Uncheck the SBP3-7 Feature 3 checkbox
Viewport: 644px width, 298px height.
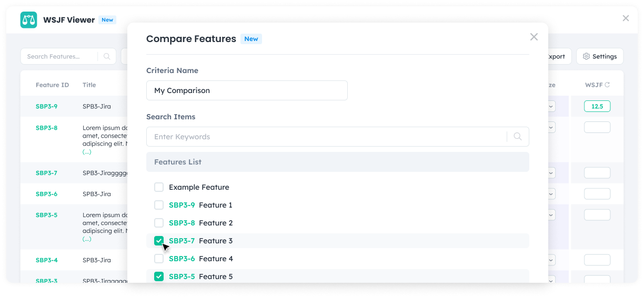pyautogui.click(x=159, y=241)
